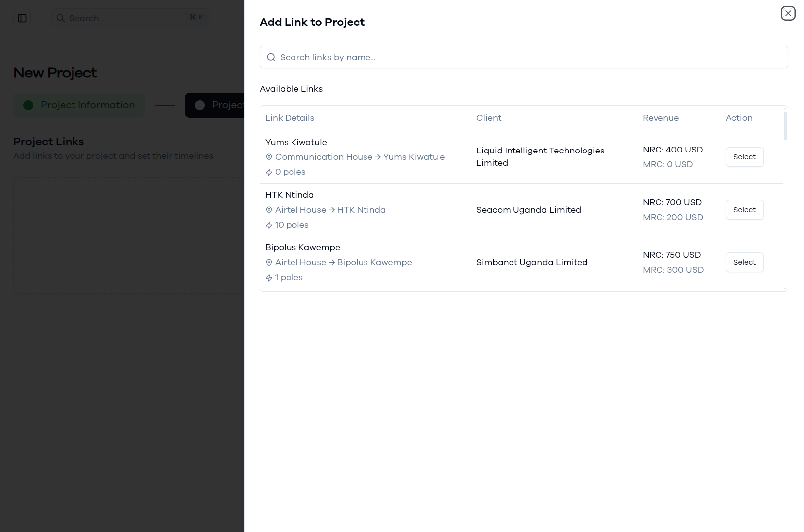The height and width of the screenshot is (532, 804).
Task: Close the Add Link to Project panel
Action: (x=788, y=13)
